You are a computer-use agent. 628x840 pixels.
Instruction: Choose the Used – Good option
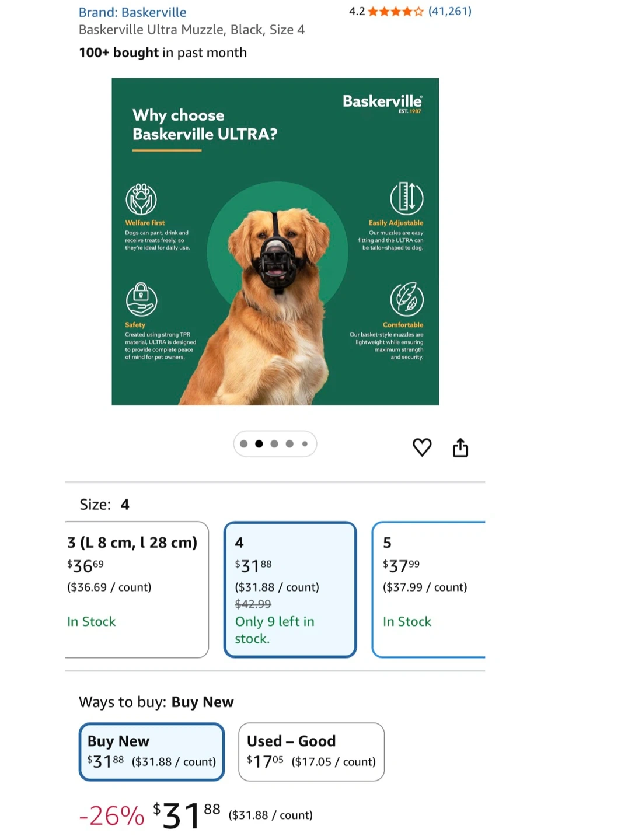click(311, 752)
